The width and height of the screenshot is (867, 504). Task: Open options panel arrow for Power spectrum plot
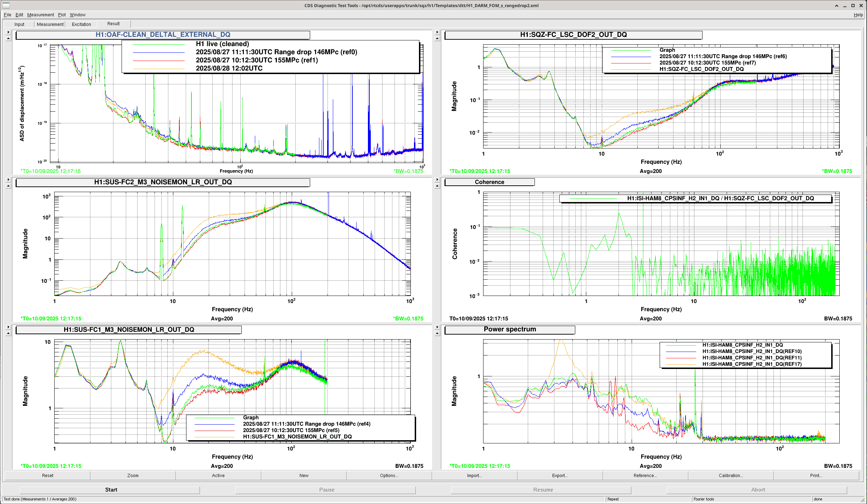click(437, 327)
